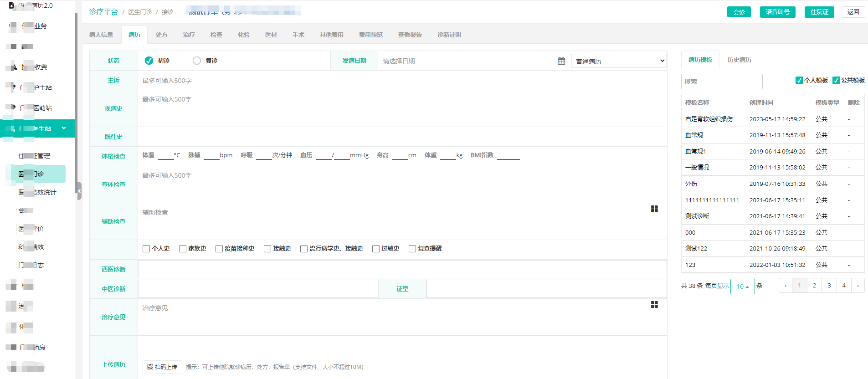Open 住院证管理 in sidebar
The width and height of the screenshot is (868, 379).
tap(34, 156)
